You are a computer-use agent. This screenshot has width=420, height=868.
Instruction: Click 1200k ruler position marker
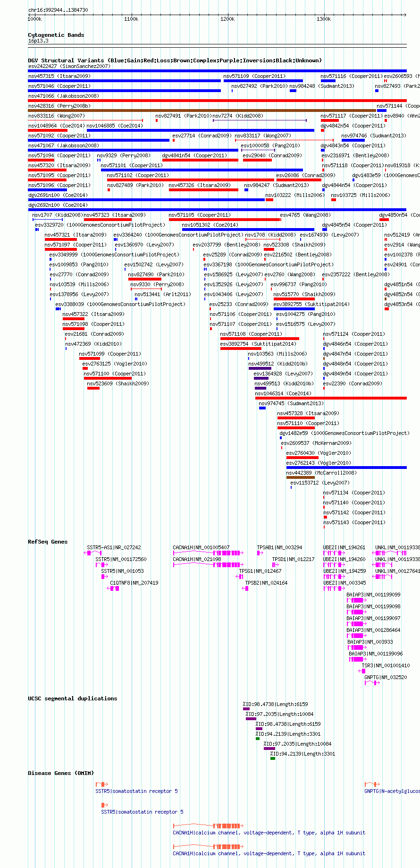(227, 19)
